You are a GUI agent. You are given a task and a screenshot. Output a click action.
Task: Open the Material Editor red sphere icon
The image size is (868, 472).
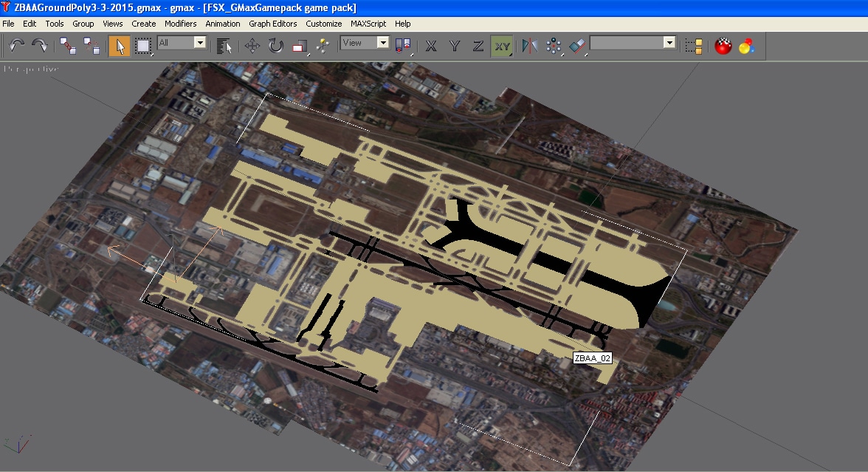[x=723, y=46]
